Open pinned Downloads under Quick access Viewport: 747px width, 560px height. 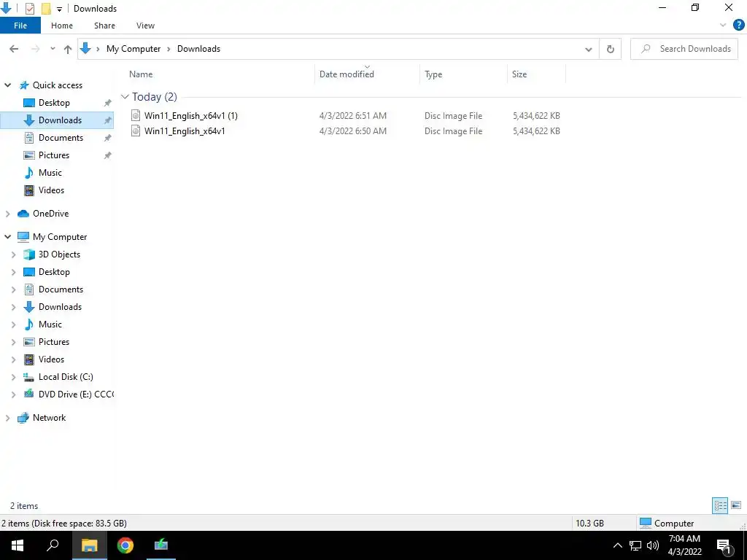pos(60,120)
